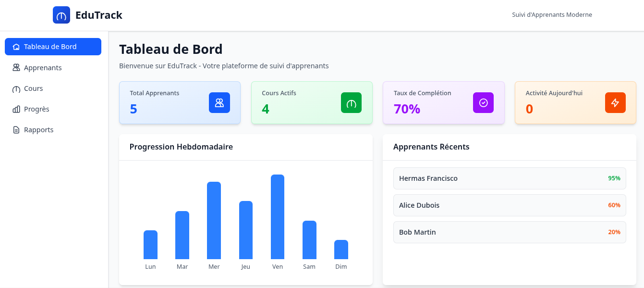Go to the Cours section
The height and width of the screenshot is (288, 644).
pyautogui.click(x=33, y=88)
